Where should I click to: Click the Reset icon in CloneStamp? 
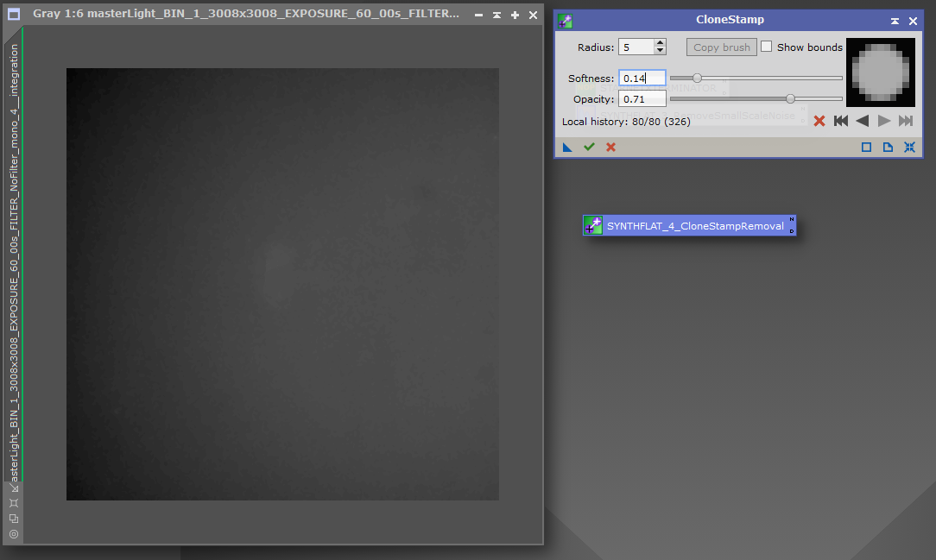(909, 148)
